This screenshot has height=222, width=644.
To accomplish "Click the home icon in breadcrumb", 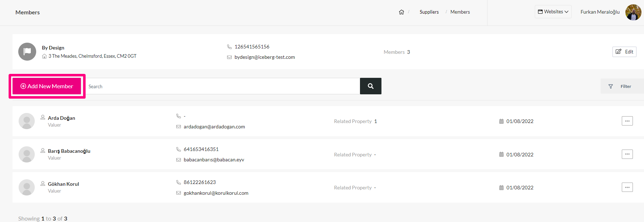I will point(402,12).
